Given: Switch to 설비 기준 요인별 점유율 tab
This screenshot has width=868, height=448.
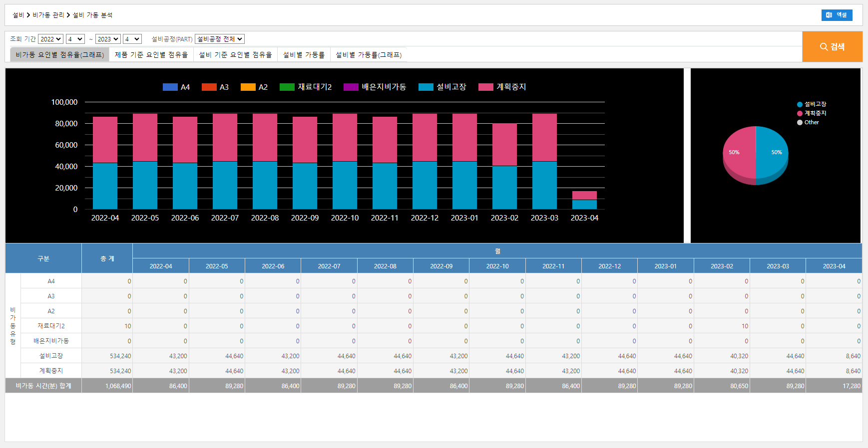Looking at the screenshot, I should (235, 54).
